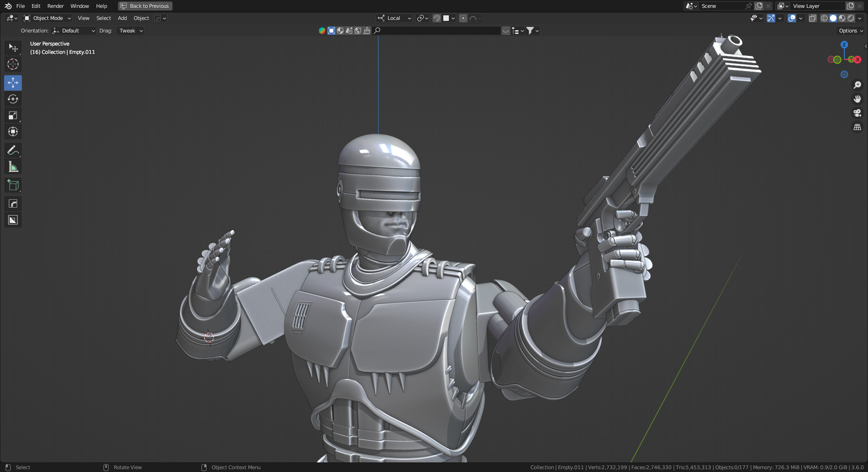Viewport: 868px width, 472px height.
Task: Expand viewport shading options arrow
Action: click(x=860, y=18)
